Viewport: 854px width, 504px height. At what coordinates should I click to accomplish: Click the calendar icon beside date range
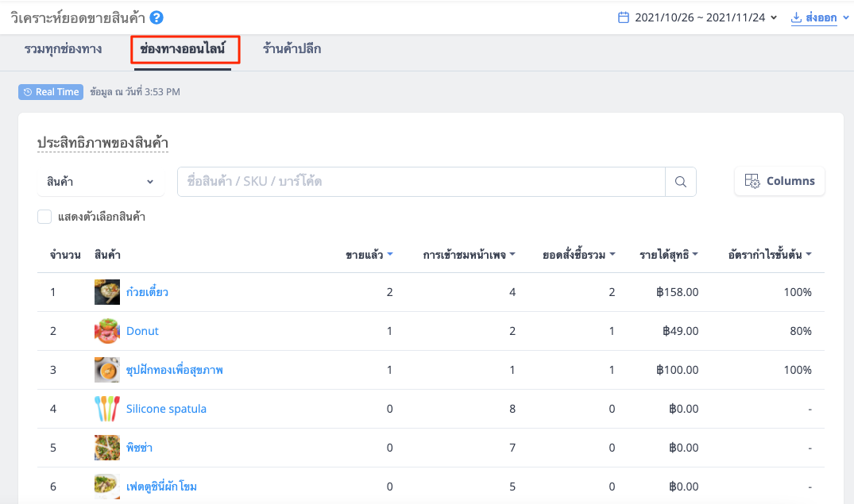624,17
